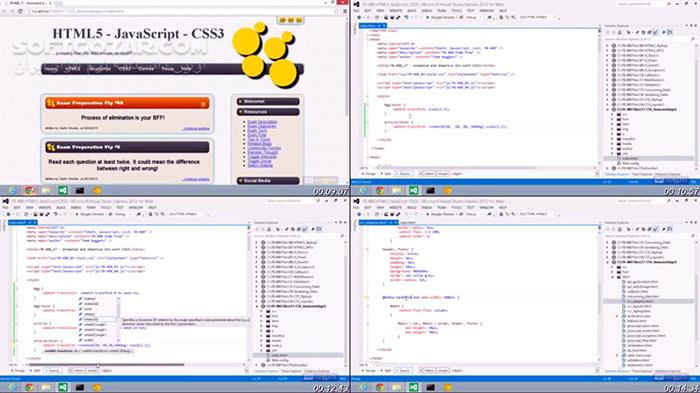The width and height of the screenshot is (700, 393).
Task: Click Google Chrome run button in bottom-left frame toolbar
Action: coord(91,214)
